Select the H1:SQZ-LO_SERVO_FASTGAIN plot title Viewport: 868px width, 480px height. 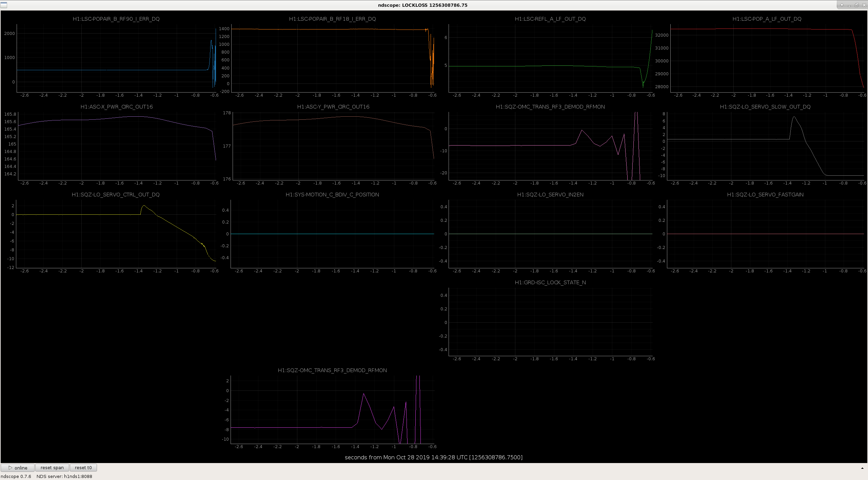(x=765, y=195)
